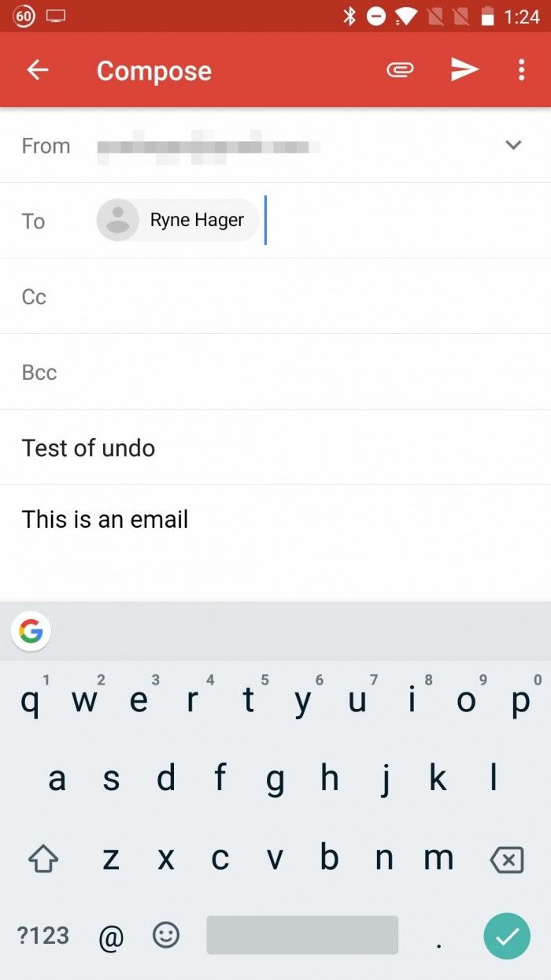Tap the This is an email body text
The height and width of the screenshot is (980, 551).
[x=105, y=518]
